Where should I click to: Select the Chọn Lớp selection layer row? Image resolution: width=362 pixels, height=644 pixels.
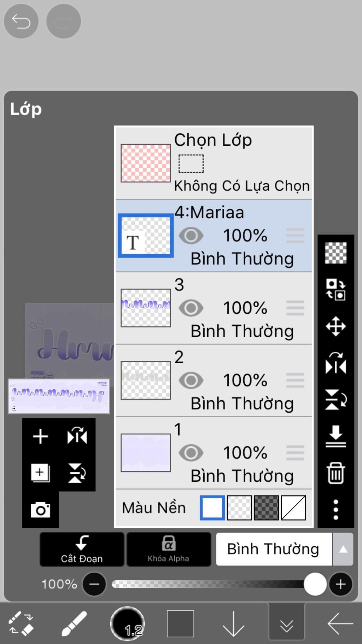[214, 163]
